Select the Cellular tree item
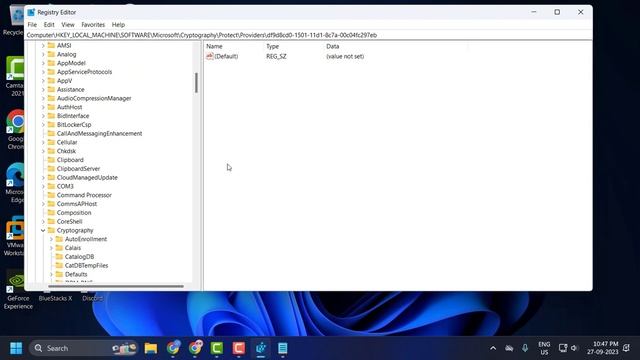This screenshot has height=360, width=640. (x=67, y=142)
